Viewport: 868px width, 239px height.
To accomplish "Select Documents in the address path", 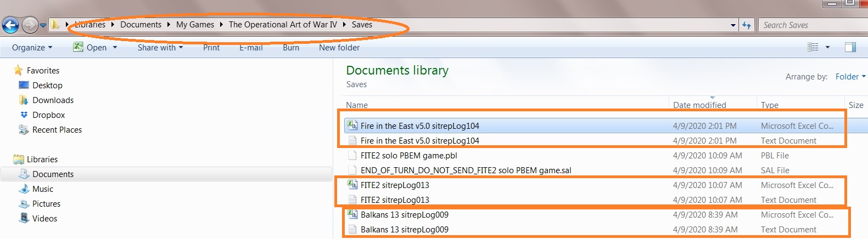I will coord(141,25).
